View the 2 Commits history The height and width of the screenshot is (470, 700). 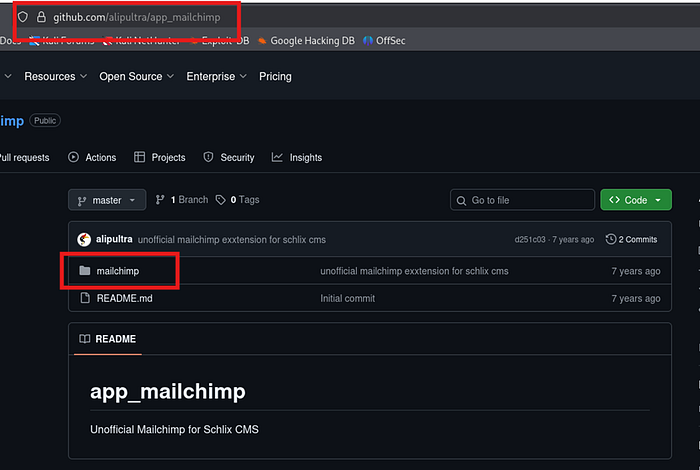point(631,240)
